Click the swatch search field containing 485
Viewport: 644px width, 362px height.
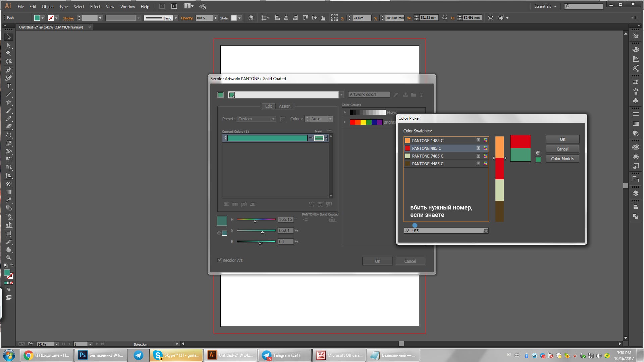click(x=446, y=231)
